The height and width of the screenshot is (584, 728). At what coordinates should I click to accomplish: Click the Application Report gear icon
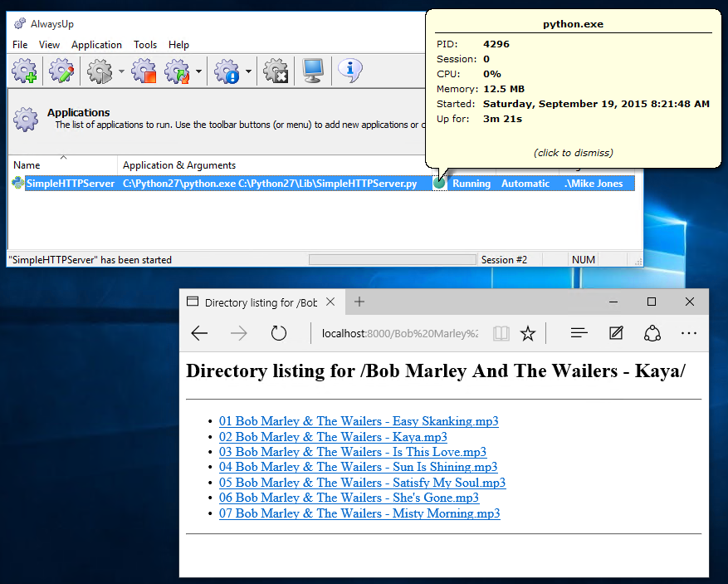pos(227,71)
